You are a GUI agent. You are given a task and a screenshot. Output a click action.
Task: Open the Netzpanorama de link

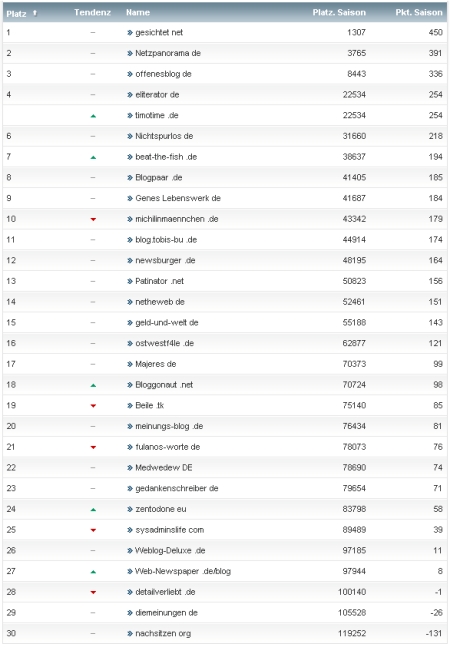pyautogui.click(x=168, y=53)
